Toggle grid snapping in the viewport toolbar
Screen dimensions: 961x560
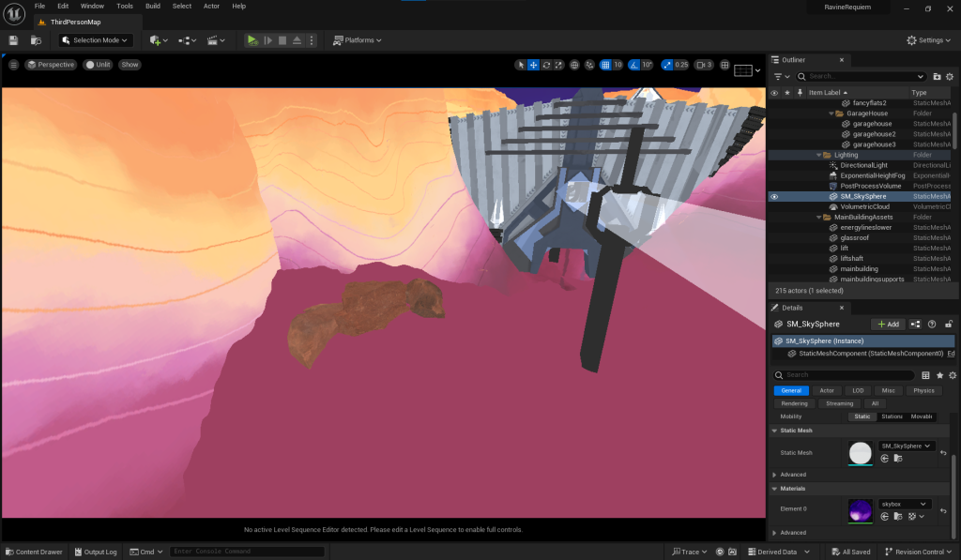pos(604,65)
